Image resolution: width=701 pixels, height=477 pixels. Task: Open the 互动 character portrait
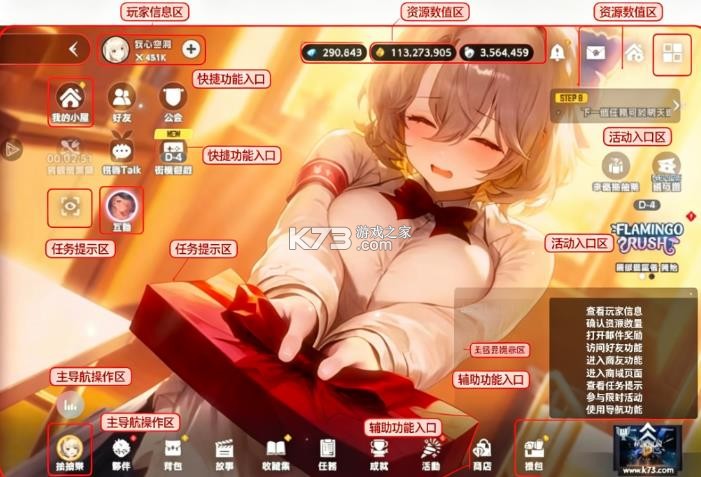click(x=122, y=210)
